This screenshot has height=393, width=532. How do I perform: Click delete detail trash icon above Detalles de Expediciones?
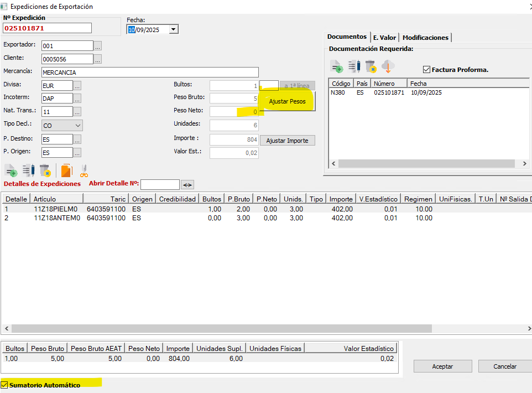pos(45,170)
